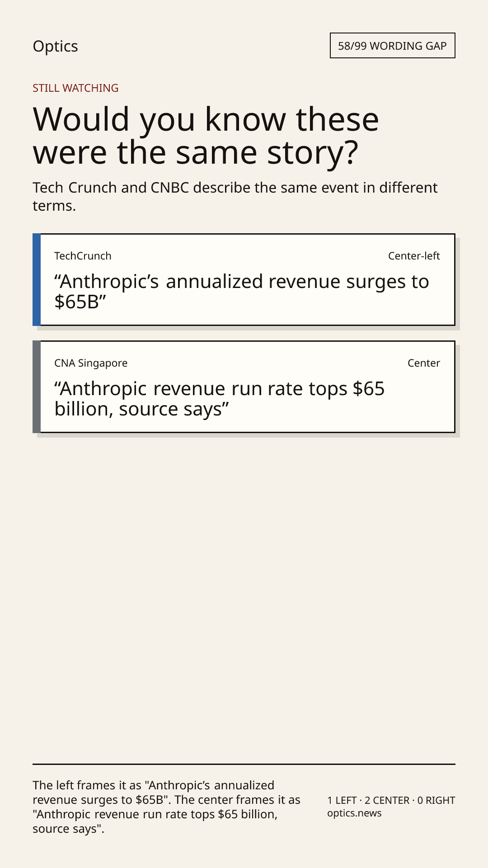Open the 58/99 Wording Gap badge
Screen dimensions: 488x868
392,46
